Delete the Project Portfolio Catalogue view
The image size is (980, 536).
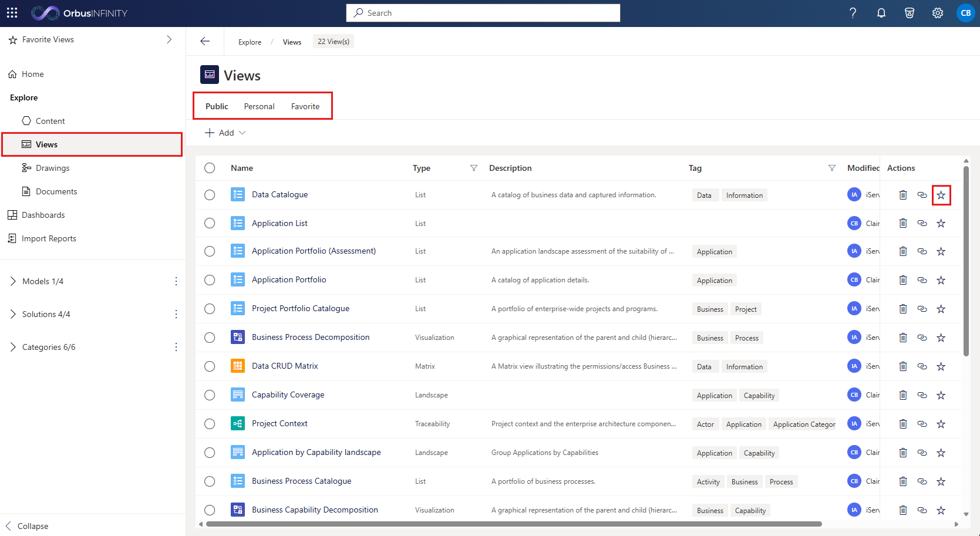903,309
